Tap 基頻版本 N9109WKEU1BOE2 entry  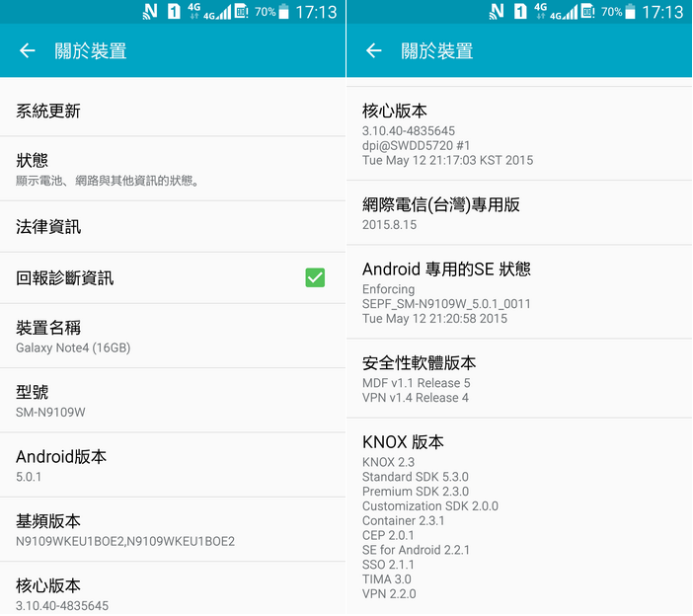pyautogui.click(x=173, y=529)
